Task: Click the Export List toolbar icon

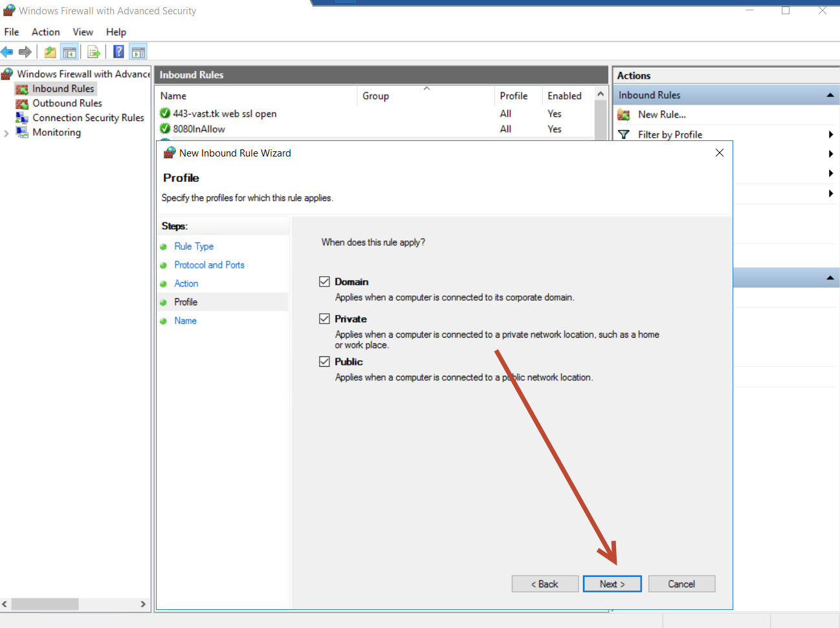Action: tap(94, 52)
